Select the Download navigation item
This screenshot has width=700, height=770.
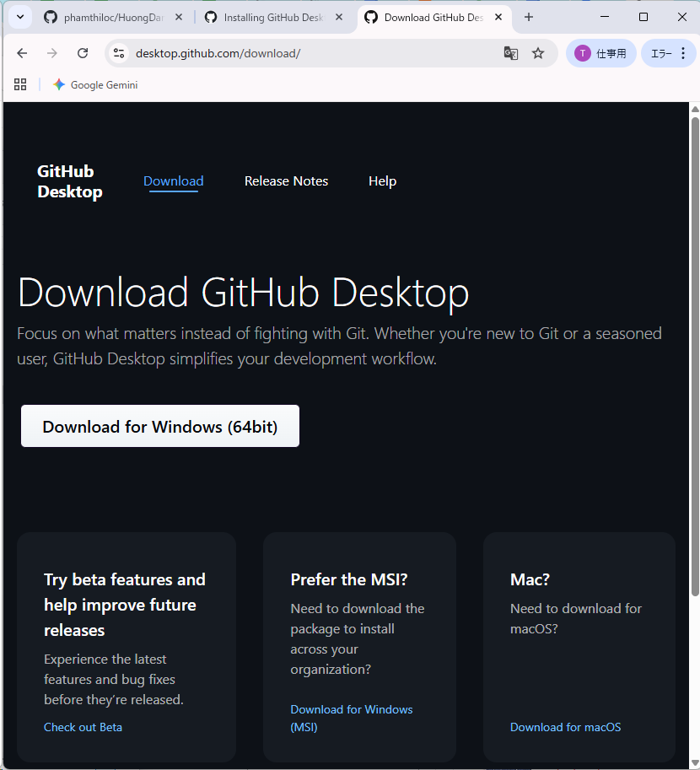tap(174, 181)
